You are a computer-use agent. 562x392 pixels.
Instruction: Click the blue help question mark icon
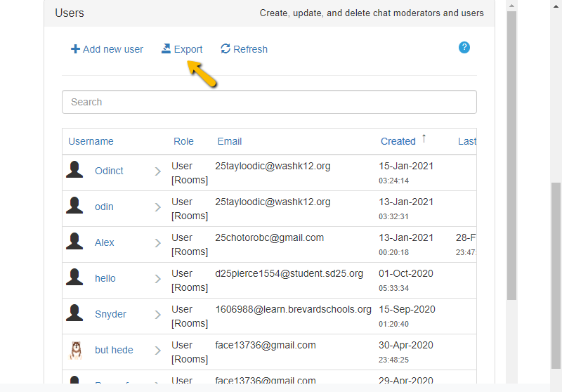pos(464,48)
